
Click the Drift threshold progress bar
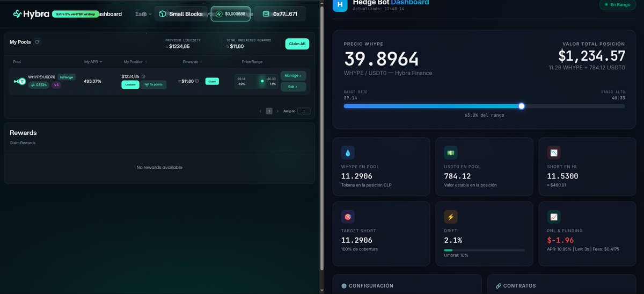click(x=485, y=250)
